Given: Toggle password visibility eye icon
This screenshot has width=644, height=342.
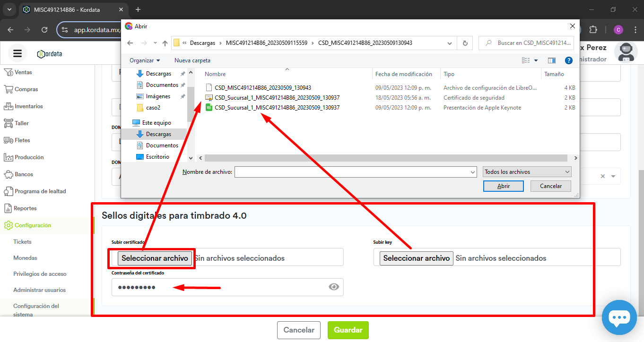Looking at the screenshot, I should (334, 287).
